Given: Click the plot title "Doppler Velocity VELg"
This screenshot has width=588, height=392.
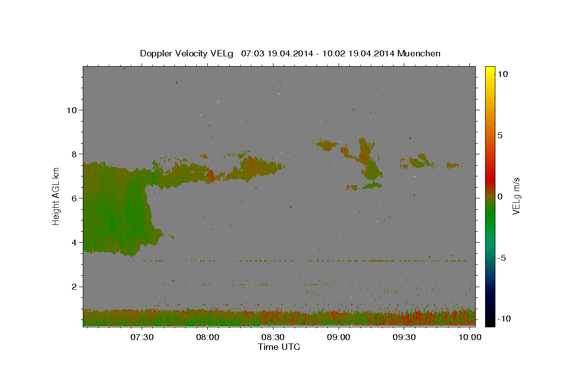Looking at the screenshot, I should point(187,53).
